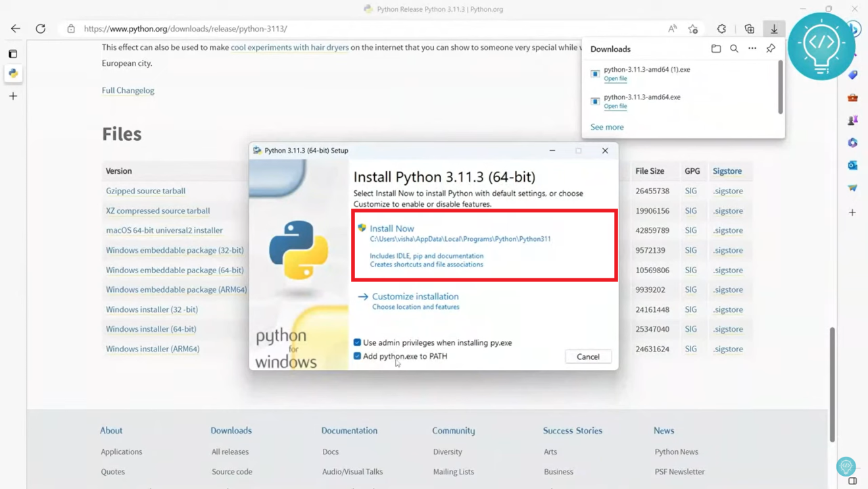The width and height of the screenshot is (868, 489).
Task: Open the tab actions menu at top left
Action: tap(12, 53)
